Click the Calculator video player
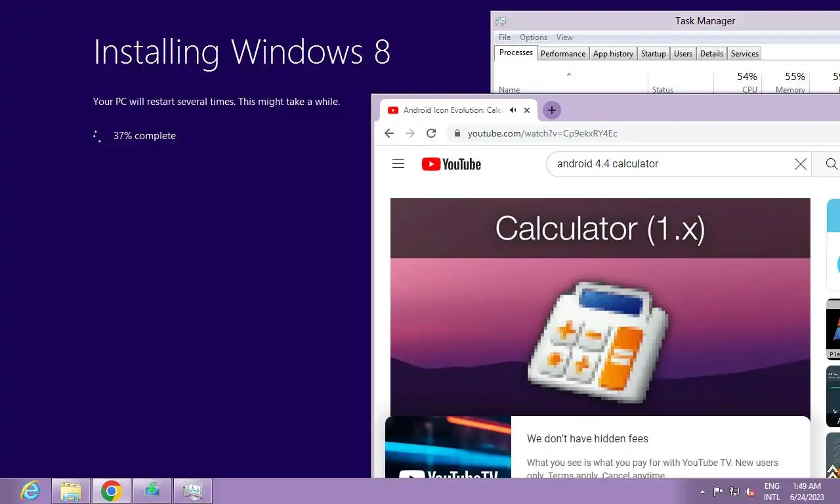840x504 pixels. click(600, 307)
